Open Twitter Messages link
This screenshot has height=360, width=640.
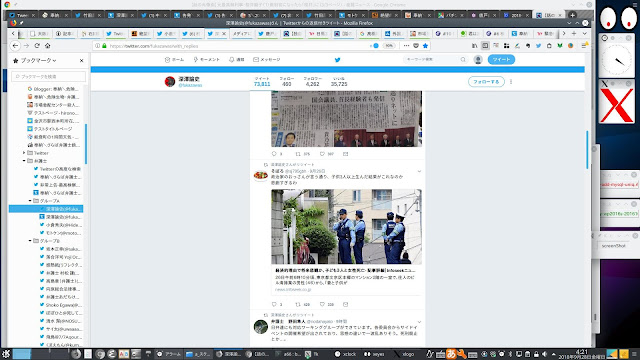267,60
